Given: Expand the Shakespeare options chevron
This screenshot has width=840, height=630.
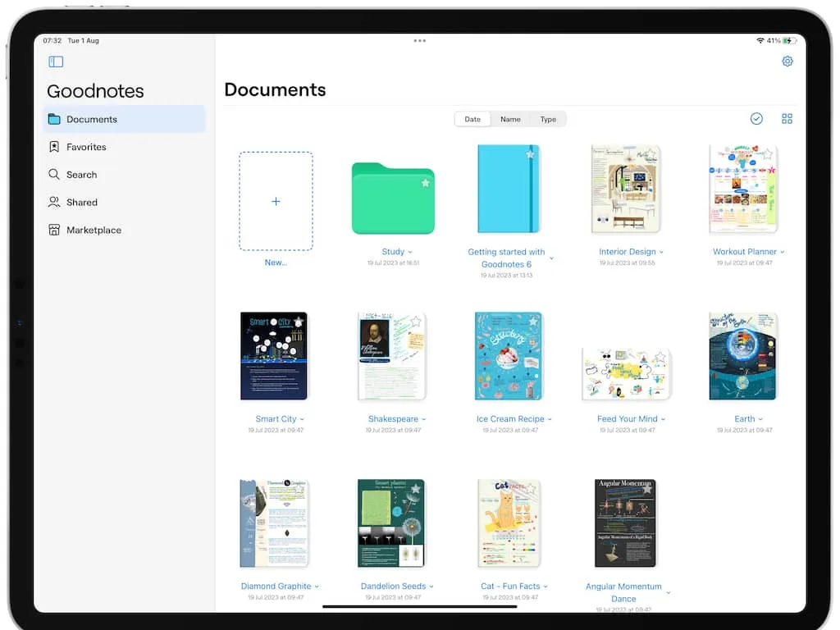Looking at the screenshot, I should [424, 419].
